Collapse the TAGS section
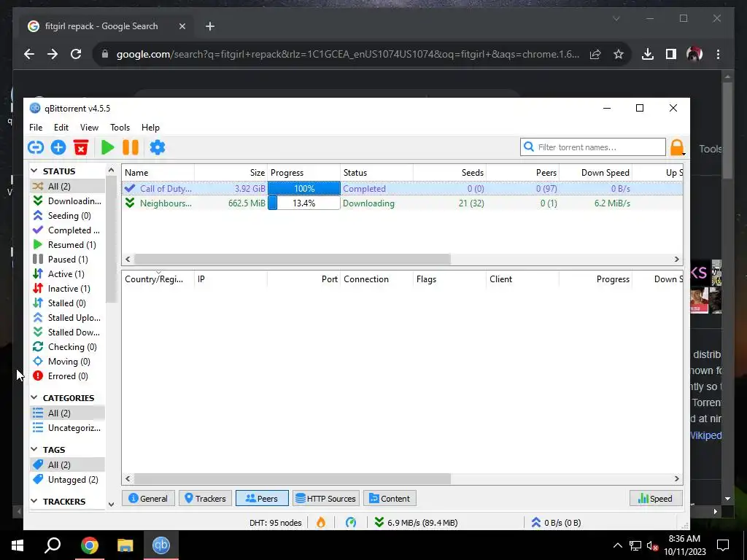Screen dimensions: 747x560 pyautogui.click(x=34, y=449)
